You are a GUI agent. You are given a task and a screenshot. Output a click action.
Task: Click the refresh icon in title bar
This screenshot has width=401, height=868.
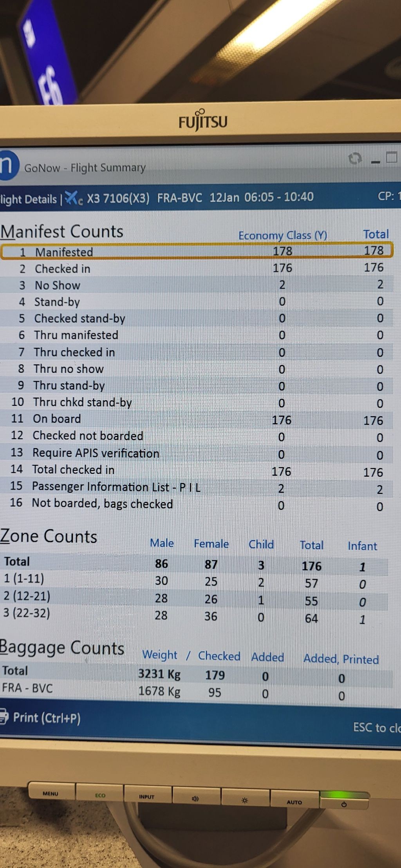coord(355,159)
